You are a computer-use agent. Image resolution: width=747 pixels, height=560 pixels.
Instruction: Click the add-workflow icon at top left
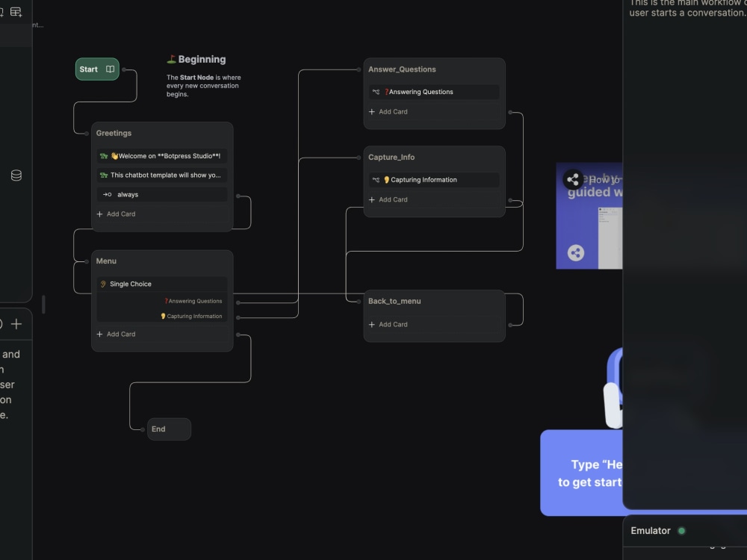[16, 11]
